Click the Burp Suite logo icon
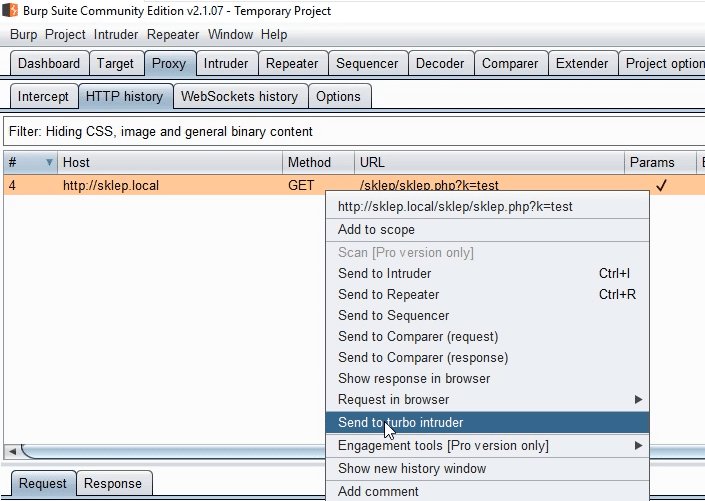 [10, 10]
